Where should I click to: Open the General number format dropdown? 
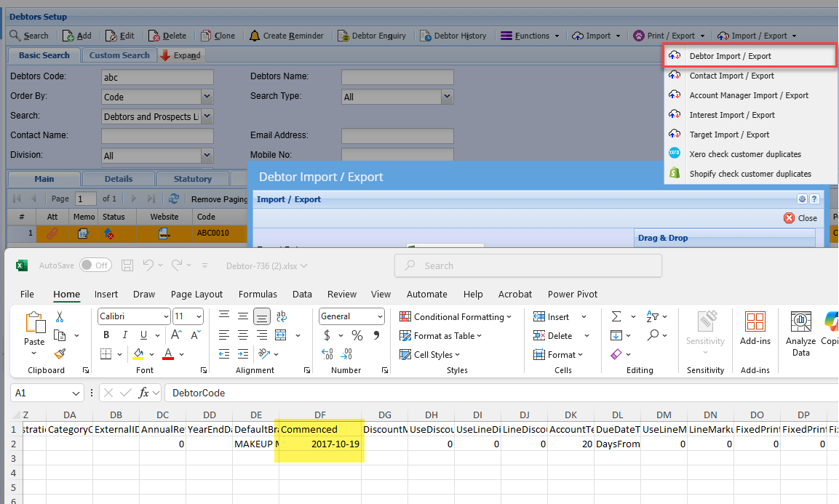(380, 316)
